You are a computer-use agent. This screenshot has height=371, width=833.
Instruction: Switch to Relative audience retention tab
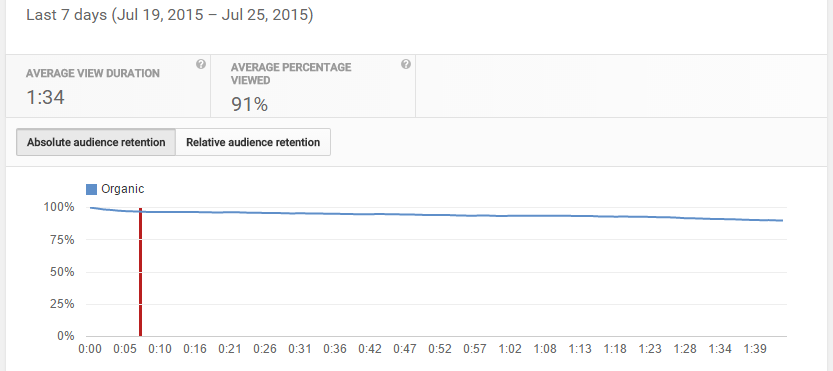click(253, 142)
